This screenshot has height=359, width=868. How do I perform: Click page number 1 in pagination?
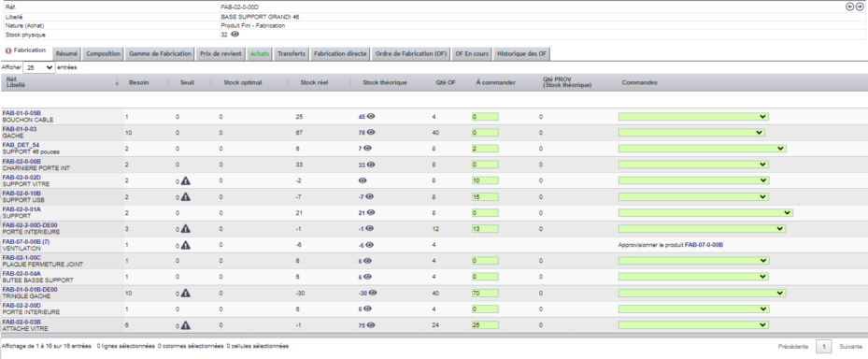pos(824,347)
